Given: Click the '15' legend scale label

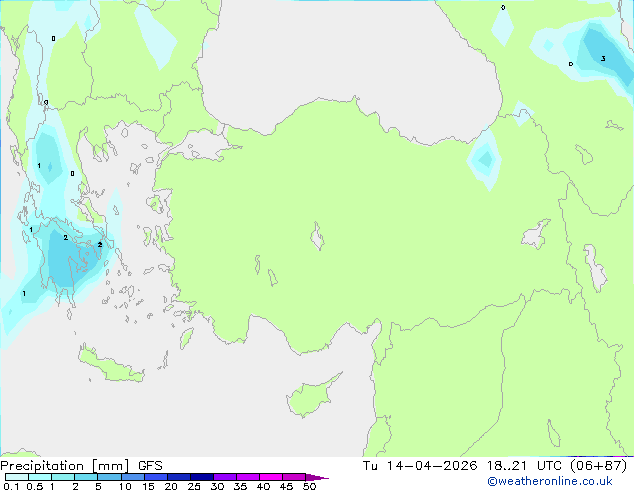Looking at the screenshot, I should coord(148,486).
